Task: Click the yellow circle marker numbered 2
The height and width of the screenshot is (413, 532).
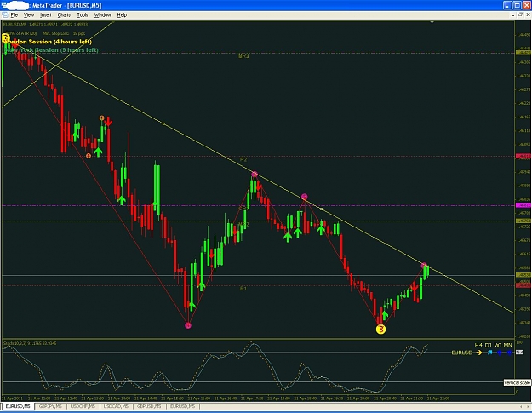Action: point(5,37)
